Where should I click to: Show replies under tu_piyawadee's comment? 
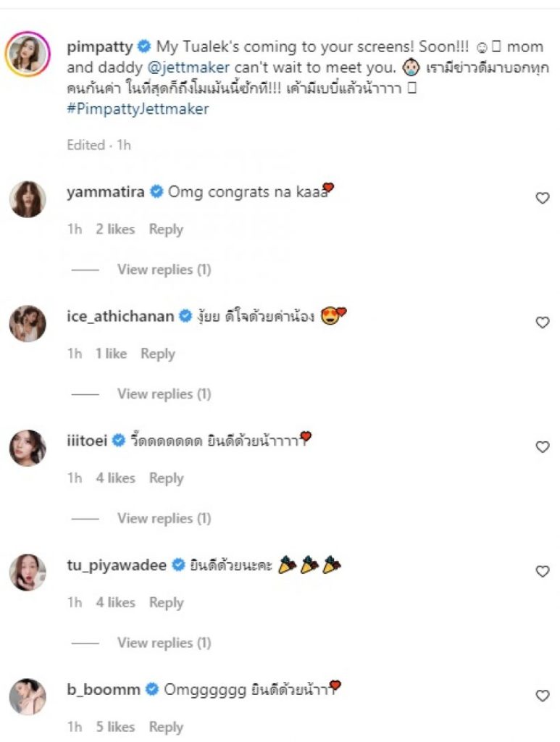[x=164, y=643]
